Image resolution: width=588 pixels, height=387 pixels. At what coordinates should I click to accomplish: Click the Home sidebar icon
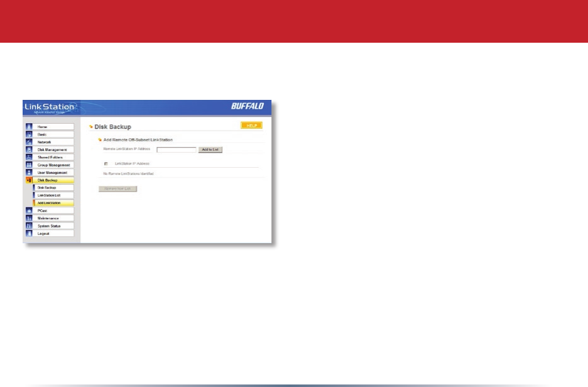29,127
